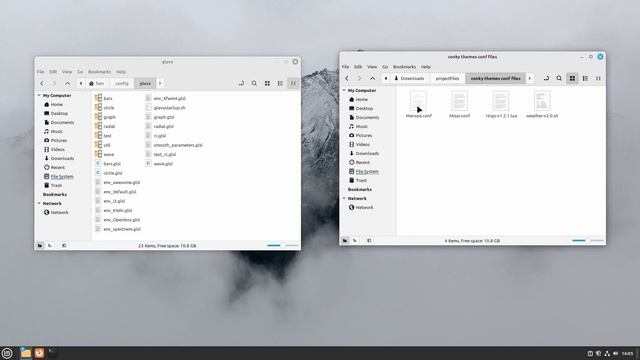Open View menu in glava window
Viewport: 640px width, 360px height.
tap(67, 72)
